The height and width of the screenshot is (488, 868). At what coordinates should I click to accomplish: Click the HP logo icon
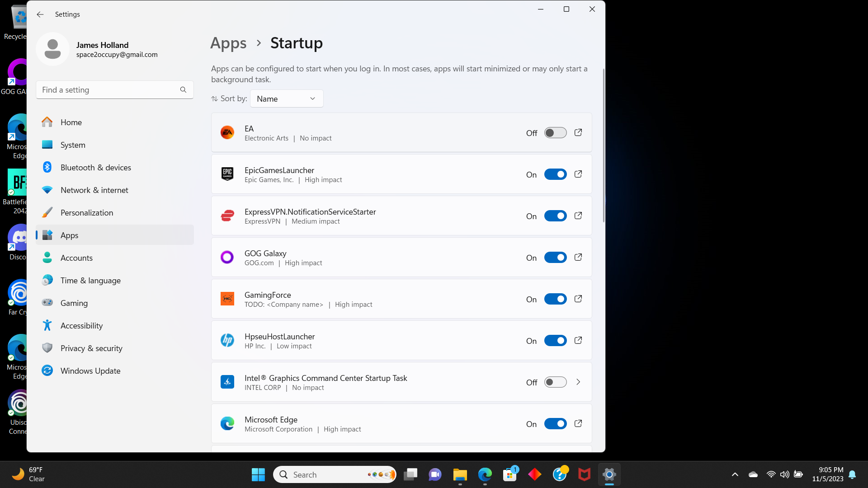coord(227,340)
